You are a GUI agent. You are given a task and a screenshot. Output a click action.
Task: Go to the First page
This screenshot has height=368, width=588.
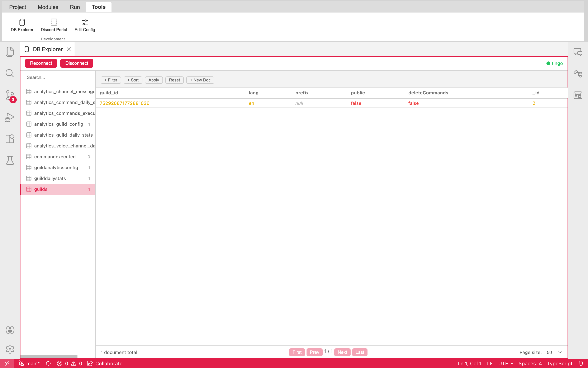pyautogui.click(x=297, y=352)
